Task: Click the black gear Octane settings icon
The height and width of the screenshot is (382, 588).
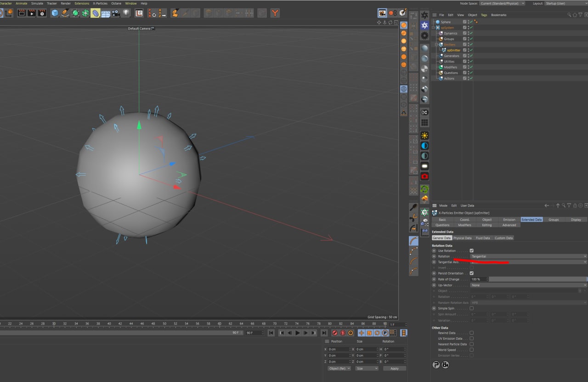Action: click(x=424, y=35)
